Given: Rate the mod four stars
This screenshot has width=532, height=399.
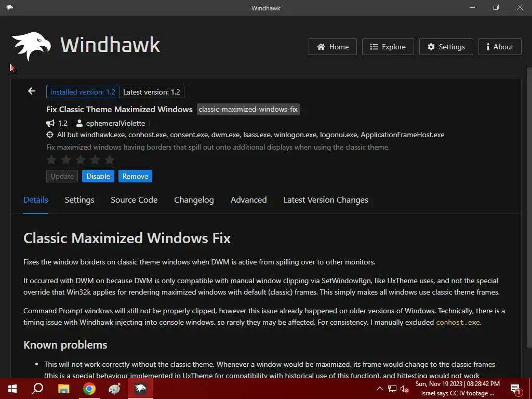Looking at the screenshot, I should [95, 159].
